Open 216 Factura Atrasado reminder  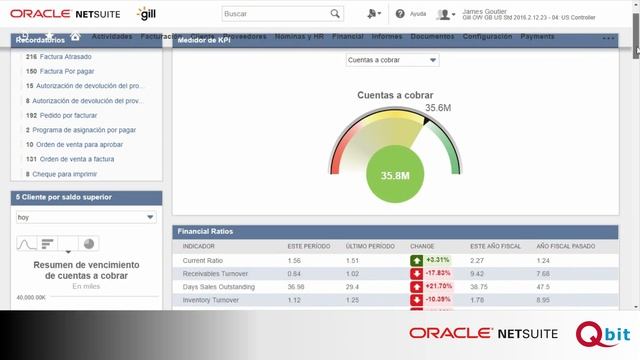pos(58,57)
